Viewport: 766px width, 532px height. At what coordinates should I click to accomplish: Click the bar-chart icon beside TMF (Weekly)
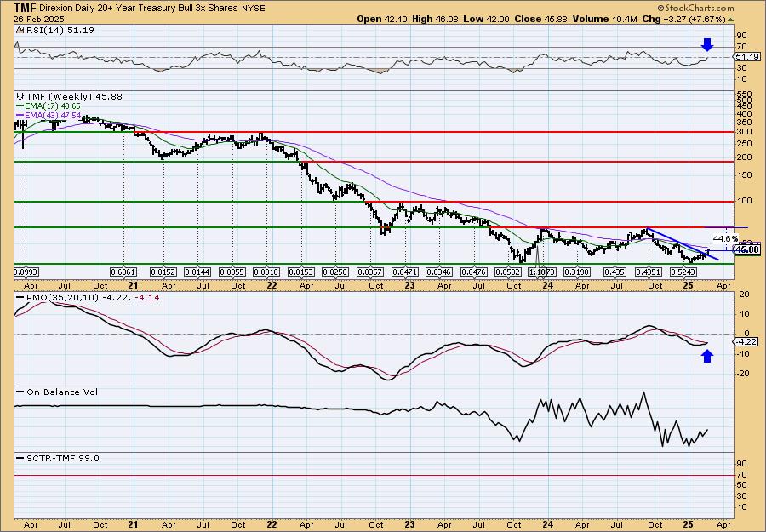[20, 96]
